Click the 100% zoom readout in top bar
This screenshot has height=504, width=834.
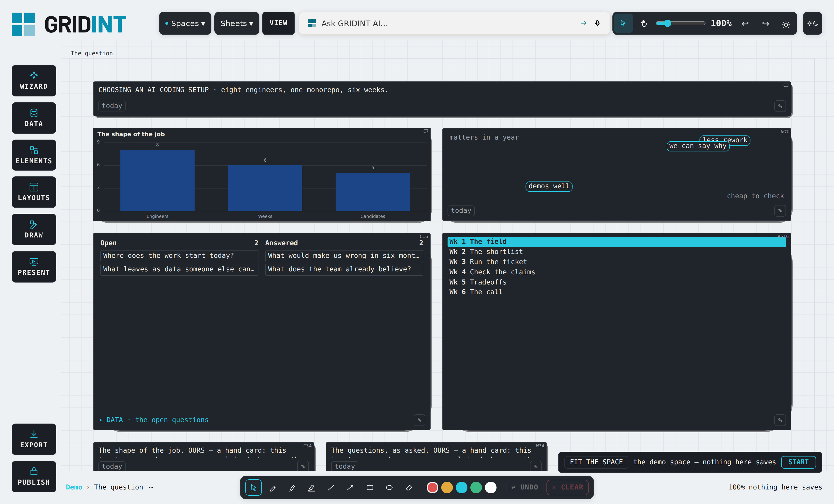721,23
